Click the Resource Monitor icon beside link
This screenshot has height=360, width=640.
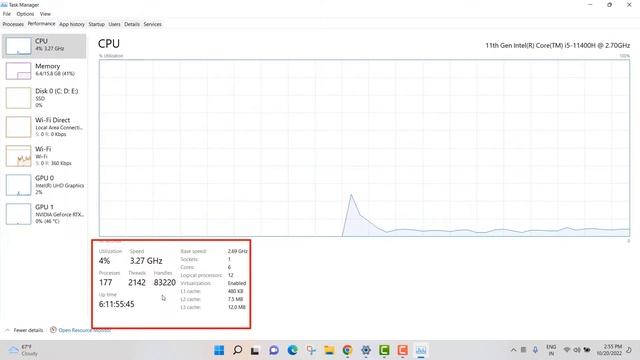[53, 330]
